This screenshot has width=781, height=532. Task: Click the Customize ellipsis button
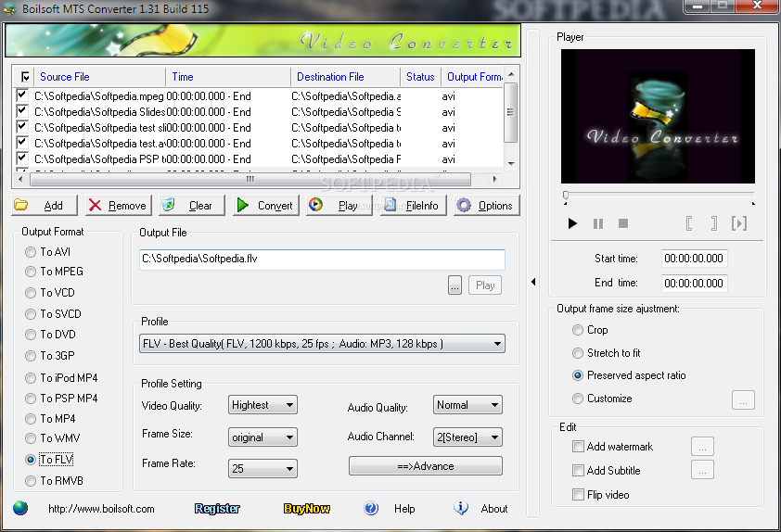coord(743,399)
